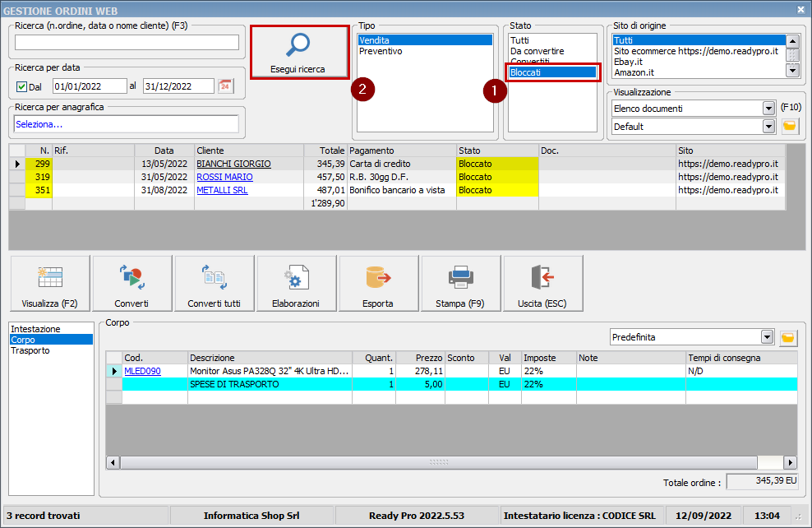The width and height of the screenshot is (812, 528).
Task: Click the Stampa (F9) printer button
Action: (x=460, y=283)
